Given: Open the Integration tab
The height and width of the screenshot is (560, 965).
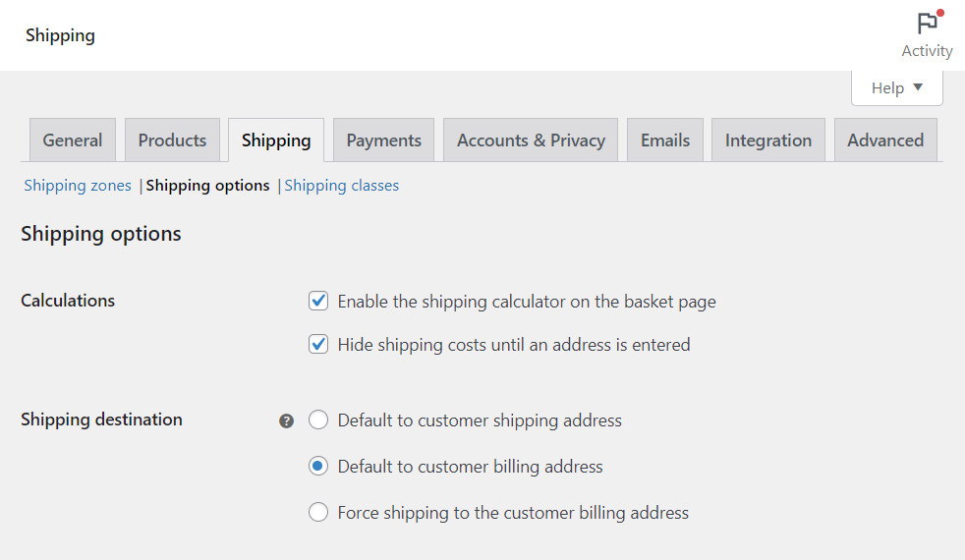Looking at the screenshot, I should click(768, 140).
